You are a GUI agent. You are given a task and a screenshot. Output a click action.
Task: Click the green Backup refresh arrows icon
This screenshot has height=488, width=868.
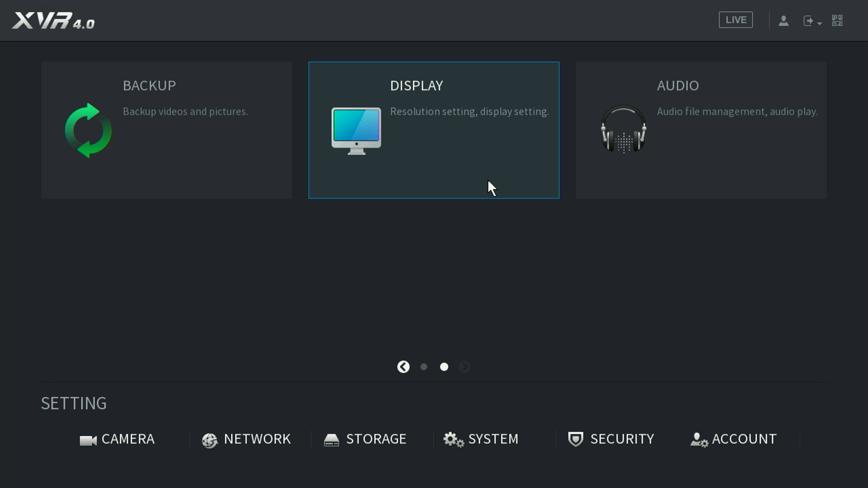coord(88,130)
